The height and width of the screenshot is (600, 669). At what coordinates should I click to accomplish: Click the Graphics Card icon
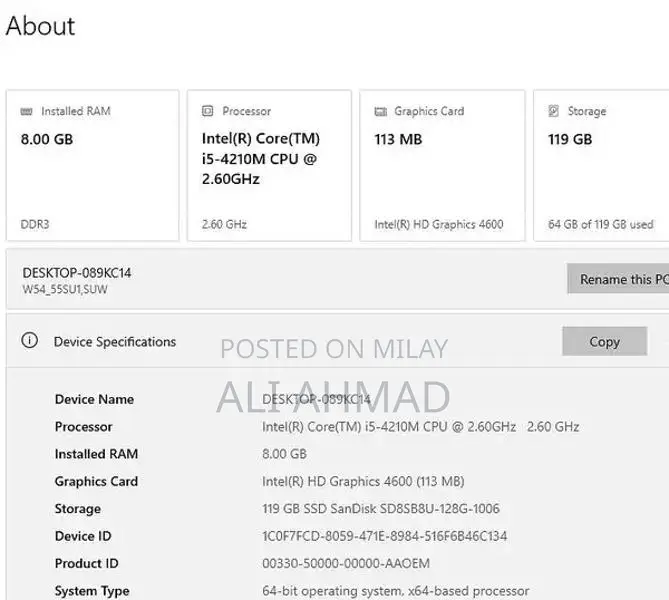(x=380, y=112)
